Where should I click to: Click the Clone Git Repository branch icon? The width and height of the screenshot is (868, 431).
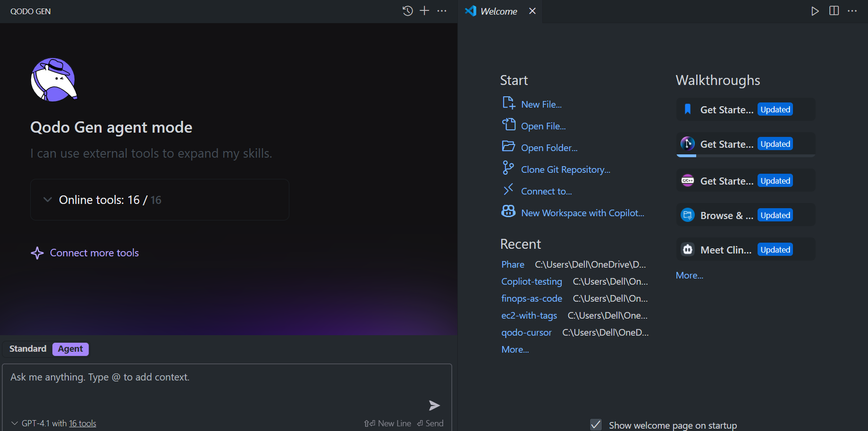click(x=508, y=168)
